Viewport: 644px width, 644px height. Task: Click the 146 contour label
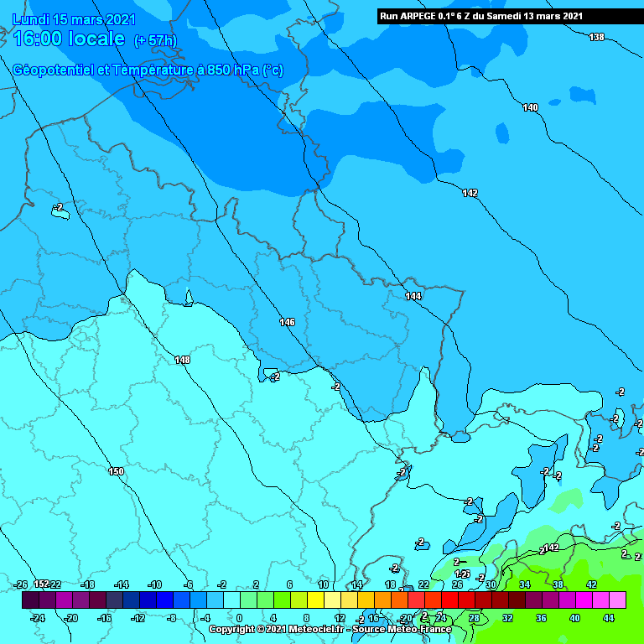pyautogui.click(x=287, y=322)
